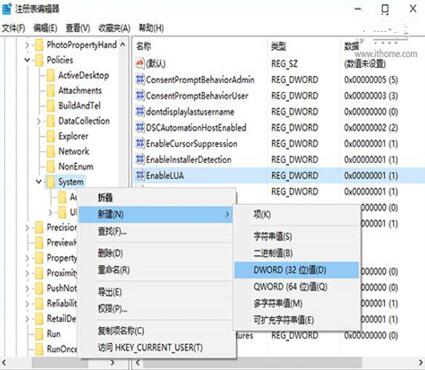Click the BuildAndTel folder icon
This screenshot has width=425, height=370.
51,106
